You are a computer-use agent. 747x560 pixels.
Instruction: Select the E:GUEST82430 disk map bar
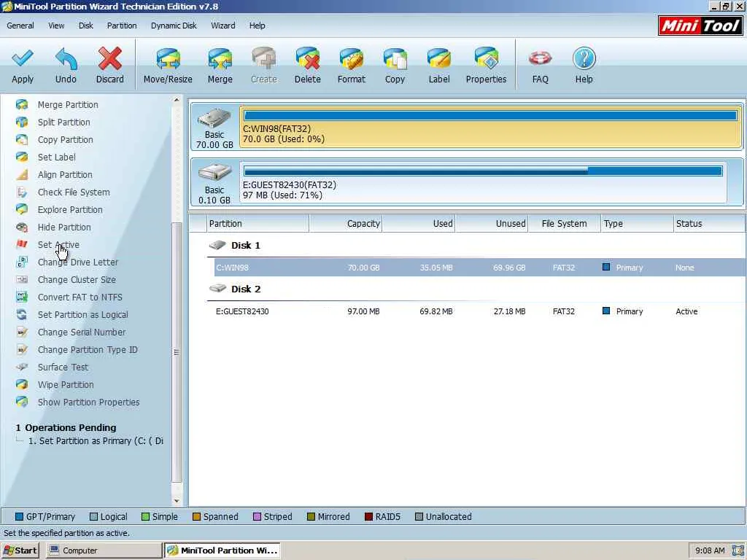click(x=483, y=183)
